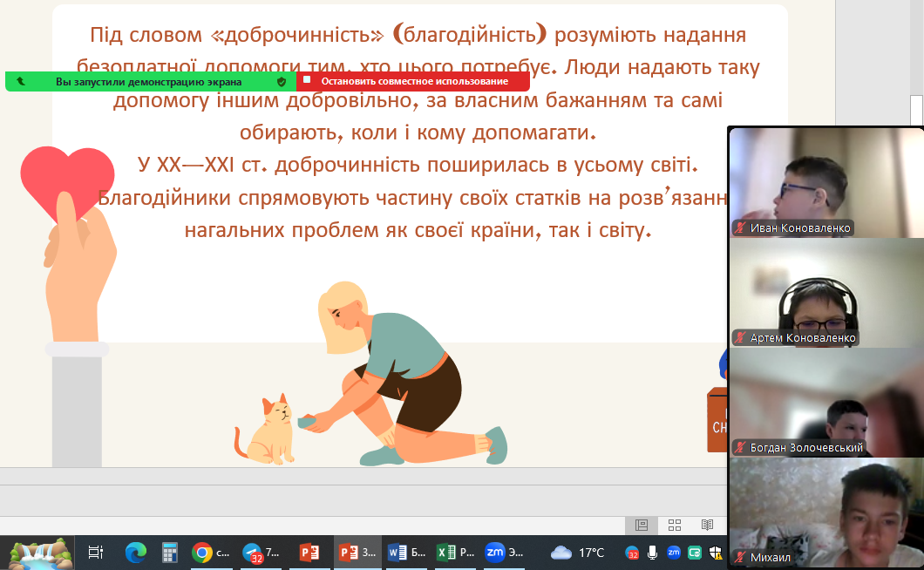Open Telegram with 32 unread badge
The image size is (924, 570).
point(260,552)
